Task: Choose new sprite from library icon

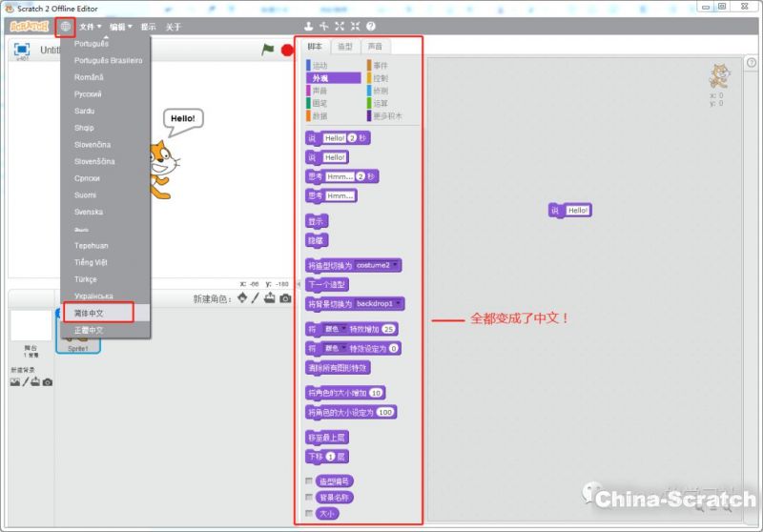Action: (x=242, y=297)
